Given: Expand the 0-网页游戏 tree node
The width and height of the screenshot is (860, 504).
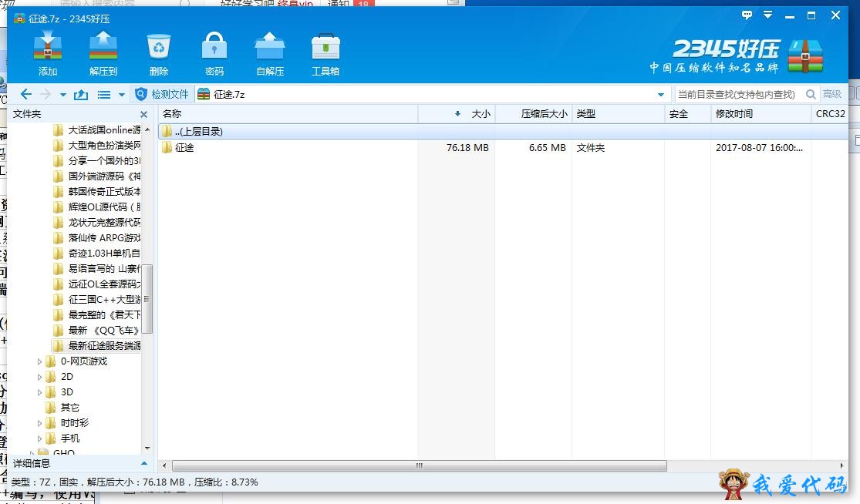Looking at the screenshot, I should click(x=39, y=361).
